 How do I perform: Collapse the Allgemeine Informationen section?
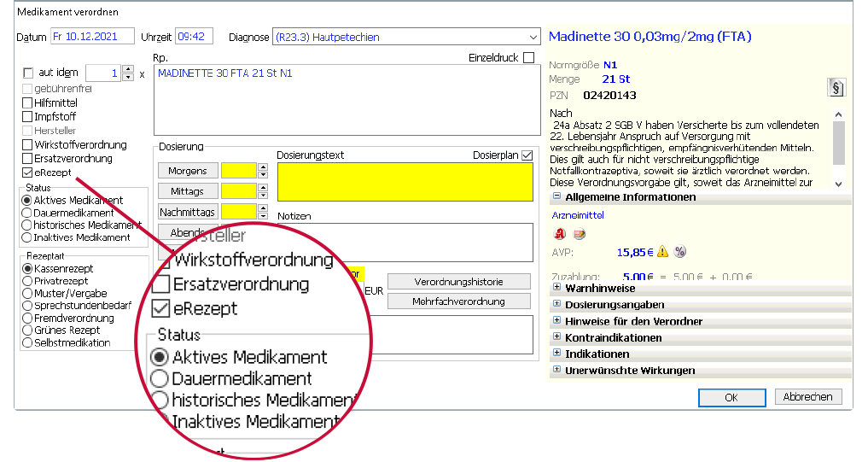(556, 196)
